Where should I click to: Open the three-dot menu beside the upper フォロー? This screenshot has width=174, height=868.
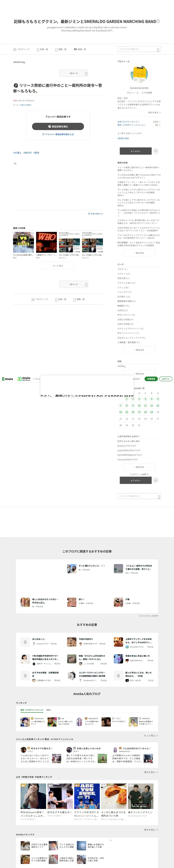pyautogui.click(x=156, y=151)
